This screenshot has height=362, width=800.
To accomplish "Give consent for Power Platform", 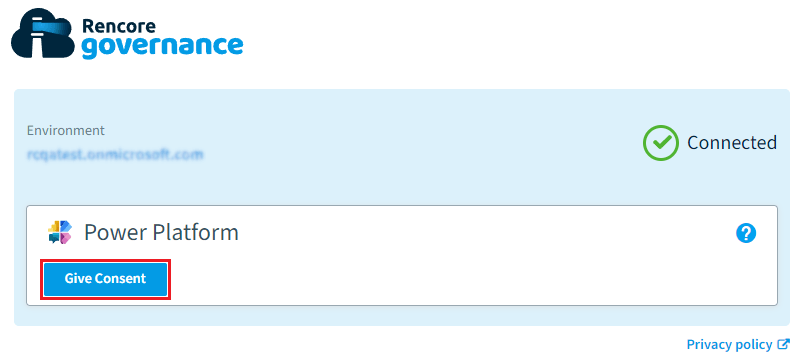I will tap(105, 279).
